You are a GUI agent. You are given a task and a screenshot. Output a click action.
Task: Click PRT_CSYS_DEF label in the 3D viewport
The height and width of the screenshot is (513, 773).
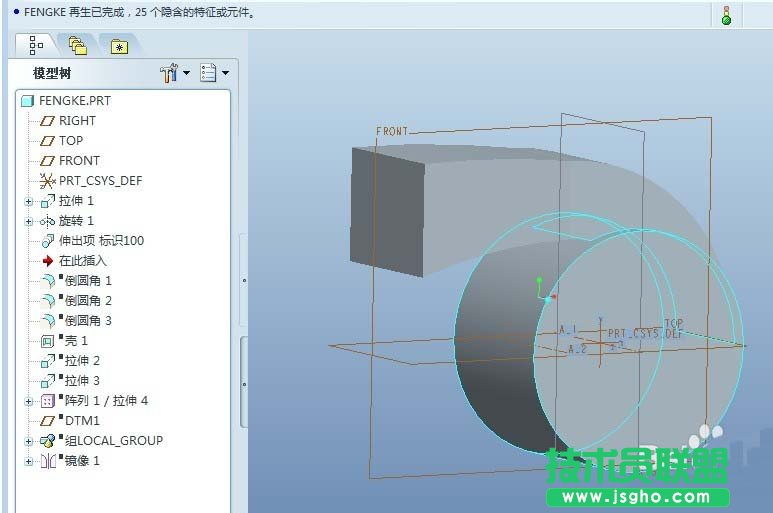click(x=645, y=334)
